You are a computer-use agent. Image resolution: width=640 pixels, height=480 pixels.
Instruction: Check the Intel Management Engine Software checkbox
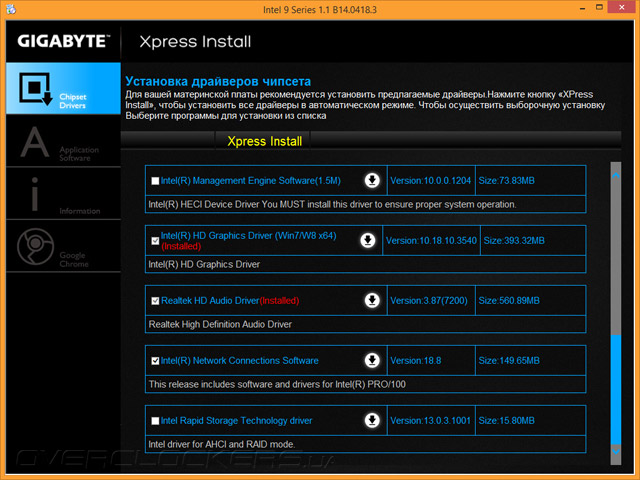coord(155,181)
